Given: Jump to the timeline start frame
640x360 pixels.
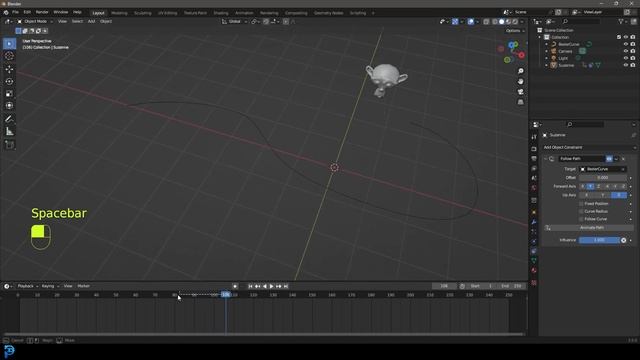Looking at the screenshot, I should [x=250, y=287].
